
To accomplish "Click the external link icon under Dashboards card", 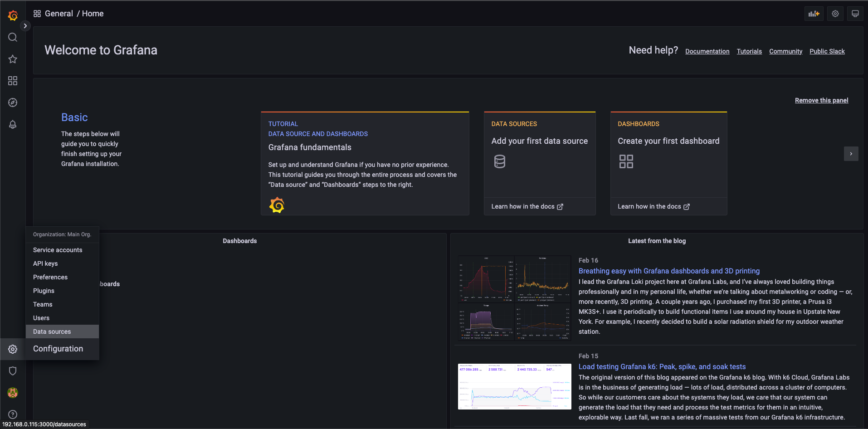I will 687,207.
